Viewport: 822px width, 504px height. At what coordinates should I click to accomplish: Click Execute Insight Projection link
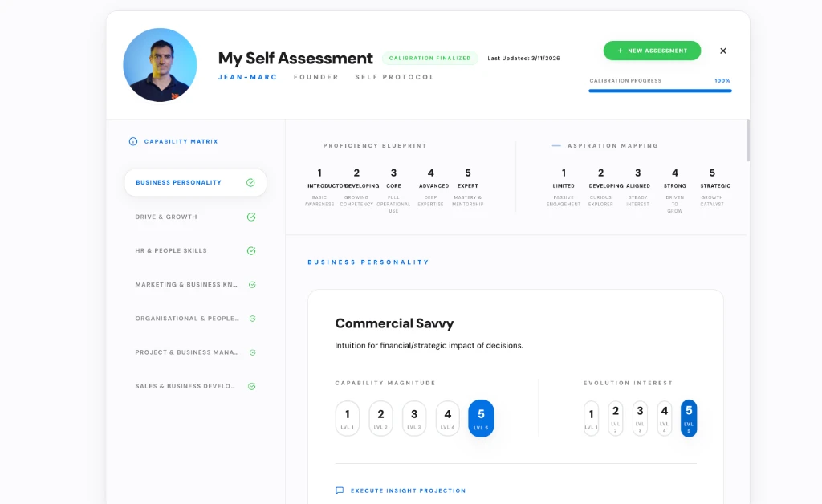(x=408, y=491)
